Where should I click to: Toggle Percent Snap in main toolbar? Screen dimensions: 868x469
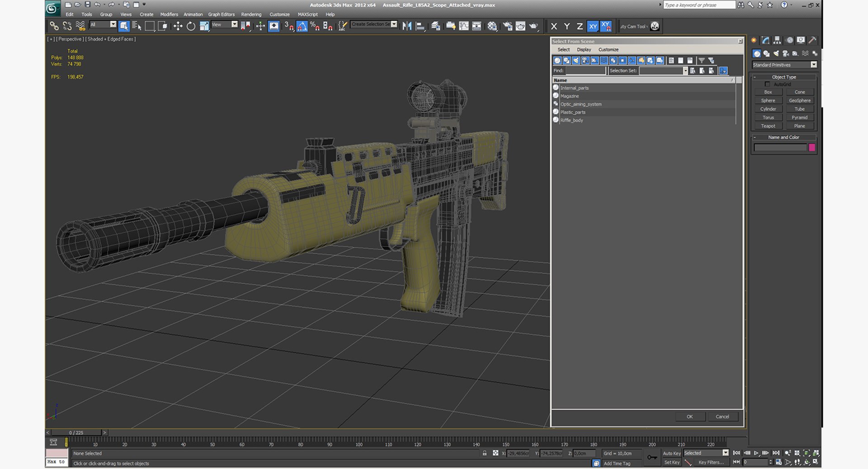(315, 26)
